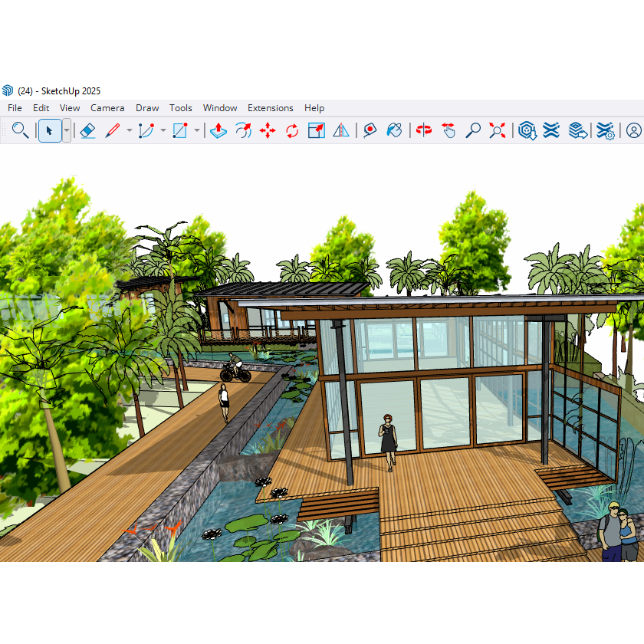Click the toolbar drag handle grip
This screenshot has width=644, height=644.
pyautogui.click(x=4, y=130)
